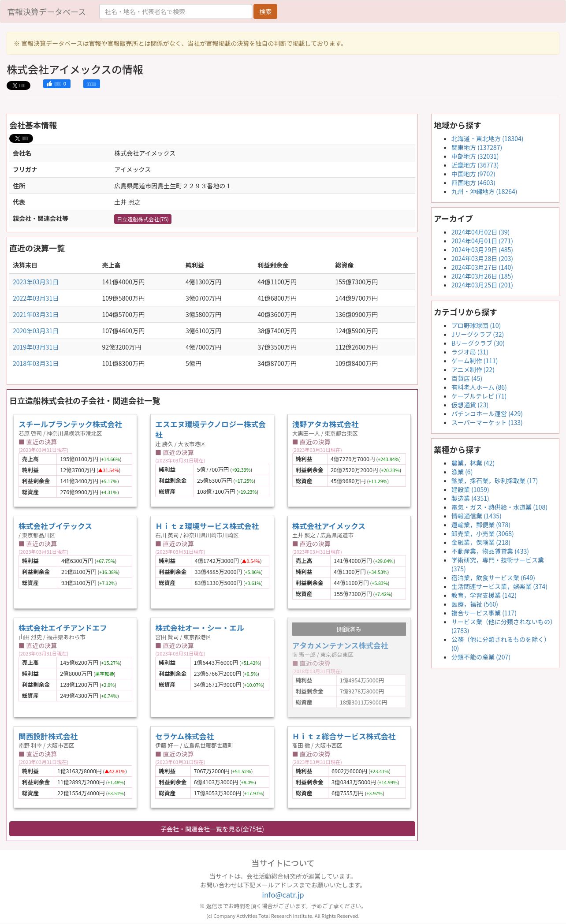Screen dimensions: 566x924
Task: Click the Facebook thumbs-up like button
Action: click(57, 84)
